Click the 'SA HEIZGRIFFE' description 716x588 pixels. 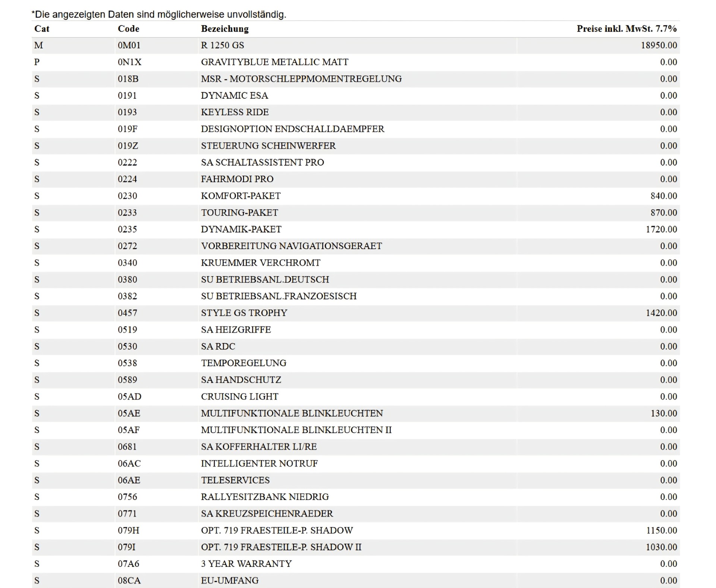pos(236,330)
